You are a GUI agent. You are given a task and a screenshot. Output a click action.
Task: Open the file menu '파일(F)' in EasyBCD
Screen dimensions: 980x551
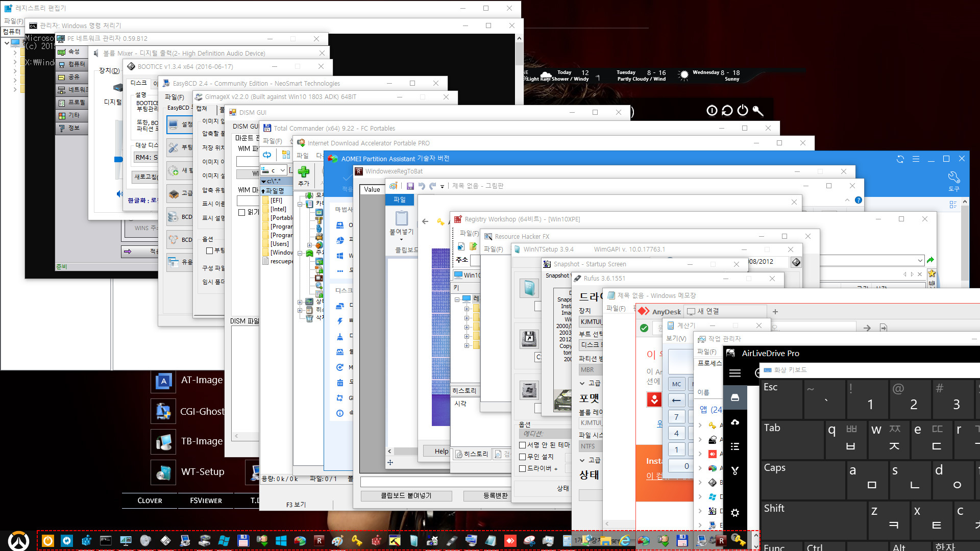tap(175, 97)
